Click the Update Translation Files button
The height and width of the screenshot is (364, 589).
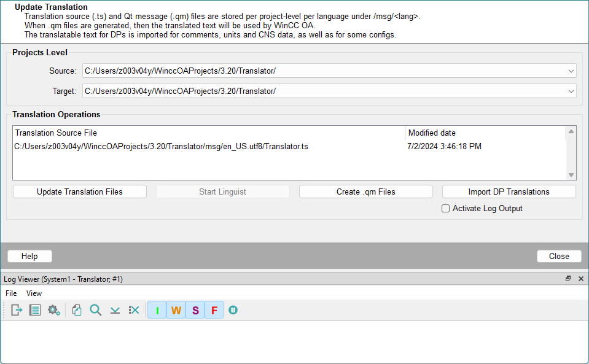pos(80,192)
